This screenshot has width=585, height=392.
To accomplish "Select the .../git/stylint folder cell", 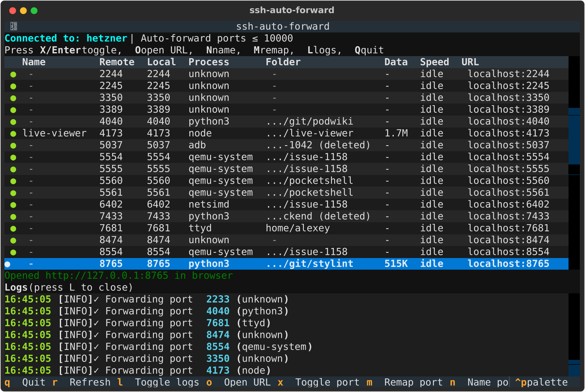I will (309, 264).
